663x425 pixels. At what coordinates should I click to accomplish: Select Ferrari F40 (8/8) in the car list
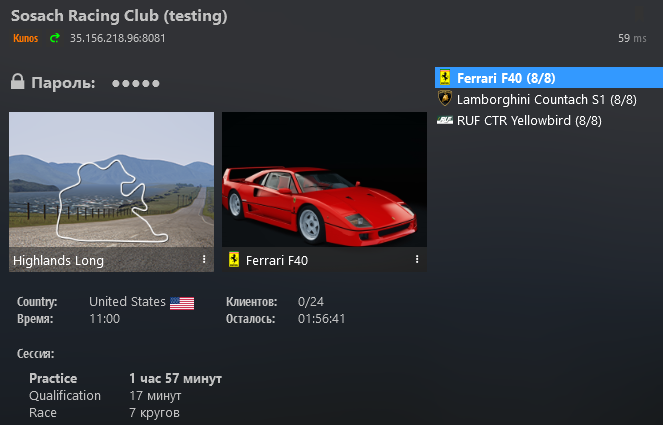pyautogui.click(x=549, y=78)
